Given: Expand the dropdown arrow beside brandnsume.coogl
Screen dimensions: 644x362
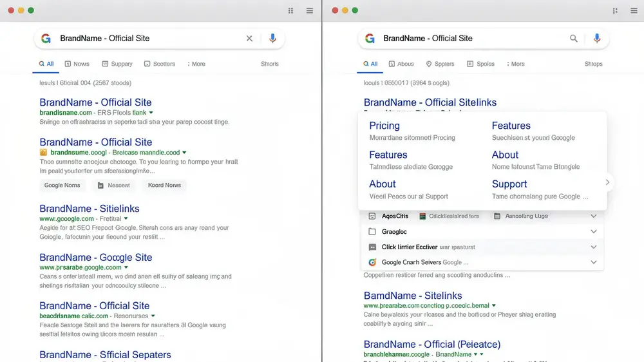Looking at the screenshot, I should click(x=184, y=153).
